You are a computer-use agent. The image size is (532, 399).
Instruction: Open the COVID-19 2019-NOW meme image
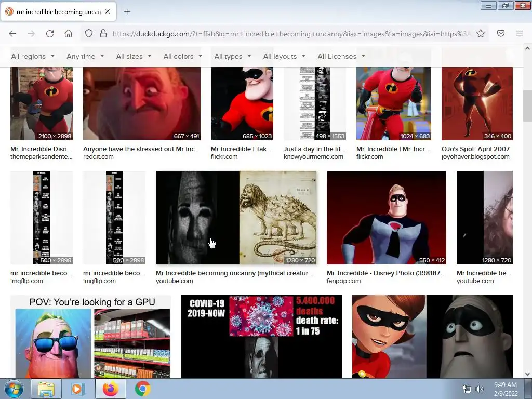click(x=262, y=337)
